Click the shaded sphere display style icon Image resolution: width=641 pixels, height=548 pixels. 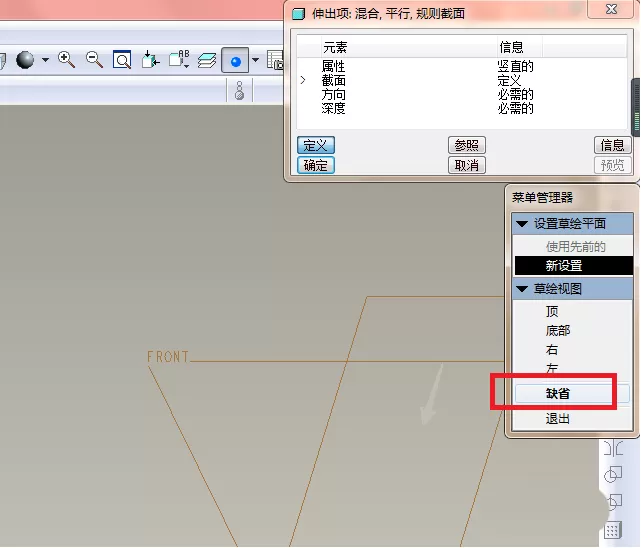tap(25, 60)
